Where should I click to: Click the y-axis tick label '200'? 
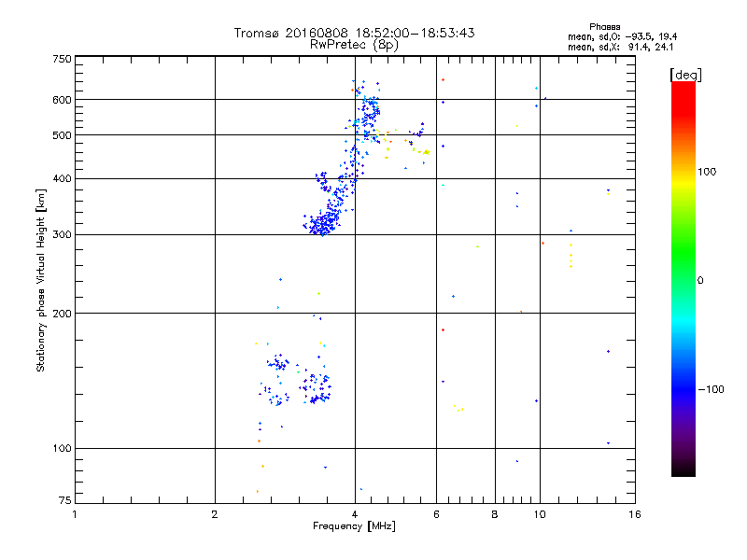click(x=63, y=314)
